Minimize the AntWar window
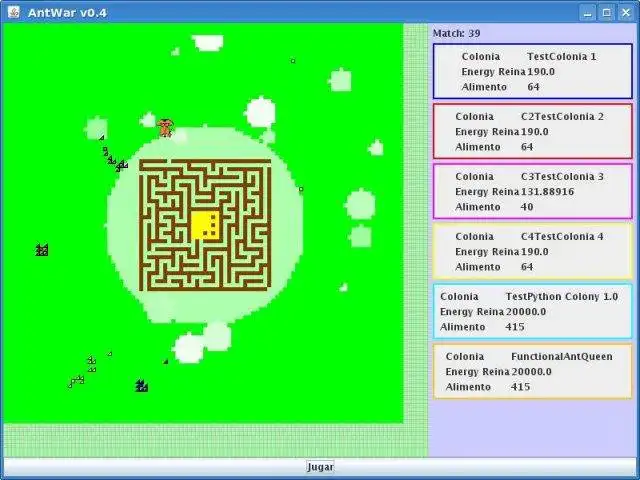The image size is (640, 480). click(x=587, y=13)
